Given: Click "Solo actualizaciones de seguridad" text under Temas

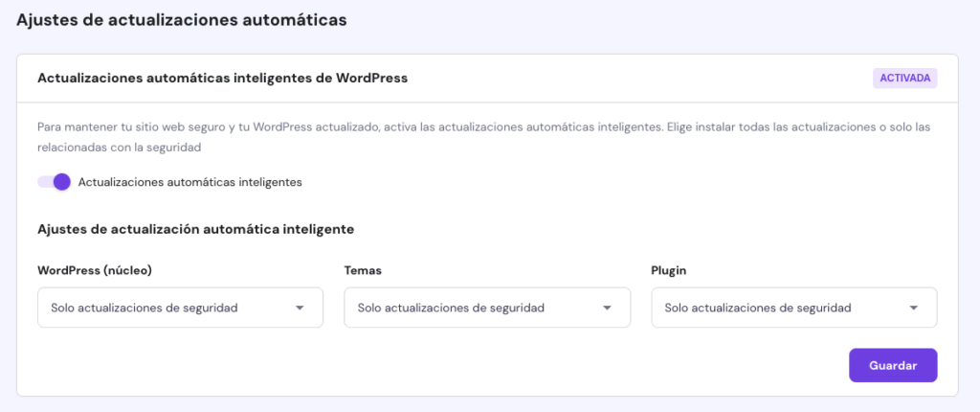Looking at the screenshot, I should (451, 308).
